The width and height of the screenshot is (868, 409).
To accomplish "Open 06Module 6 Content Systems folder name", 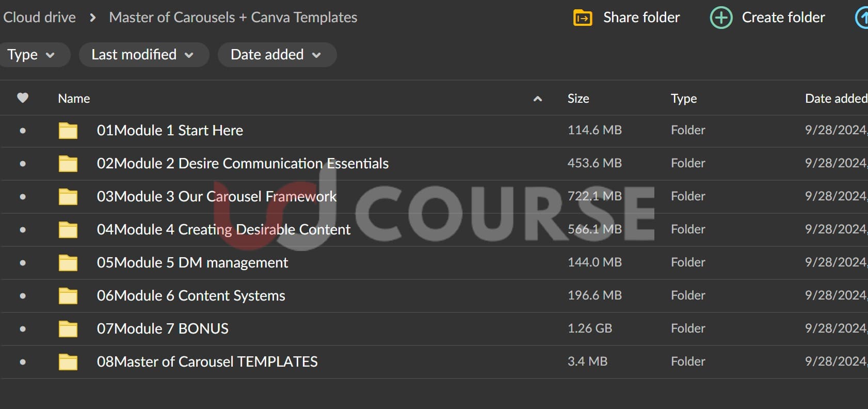I will tap(191, 296).
